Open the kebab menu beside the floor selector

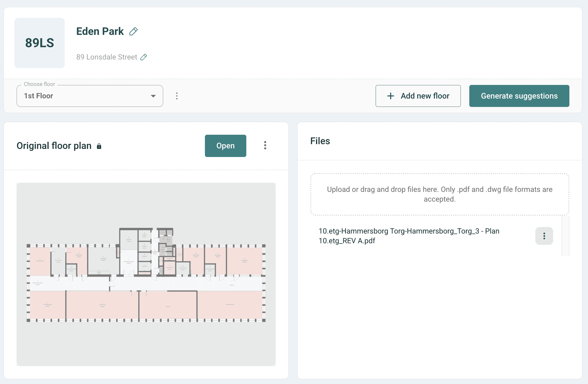click(177, 96)
